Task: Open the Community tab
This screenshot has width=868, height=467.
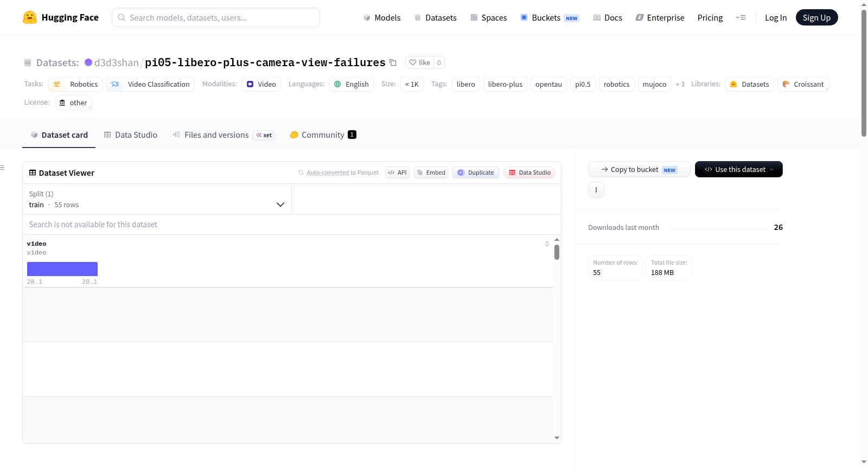Action: point(323,135)
